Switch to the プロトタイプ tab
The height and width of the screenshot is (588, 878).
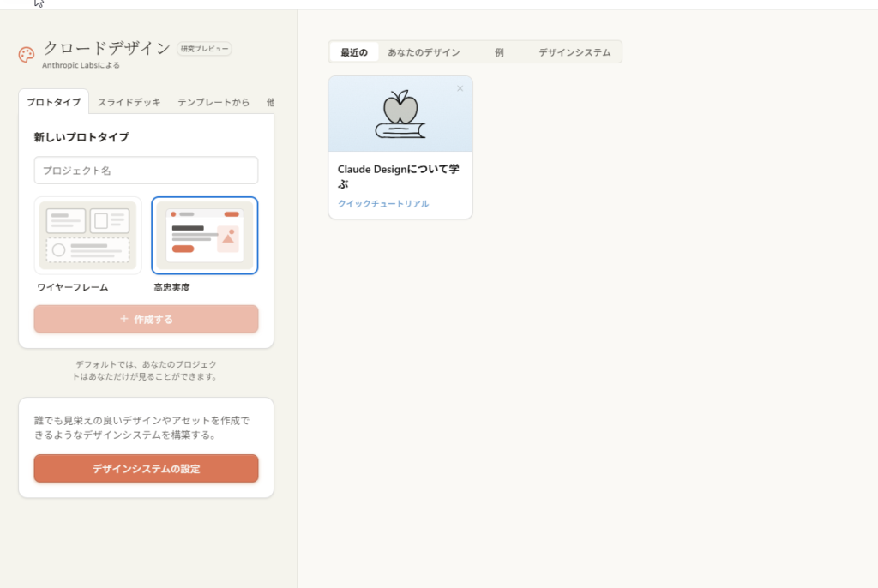[x=53, y=102]
